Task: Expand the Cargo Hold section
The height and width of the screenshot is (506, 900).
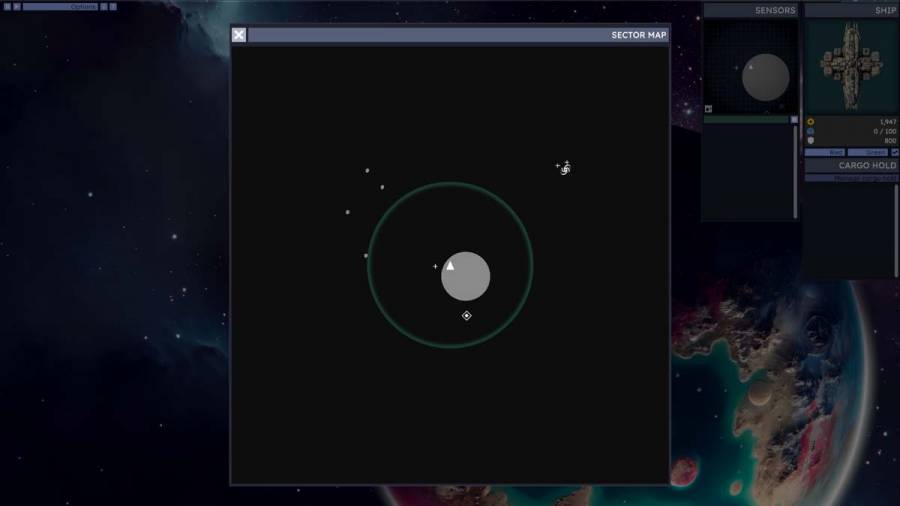Action: (852, 165)
